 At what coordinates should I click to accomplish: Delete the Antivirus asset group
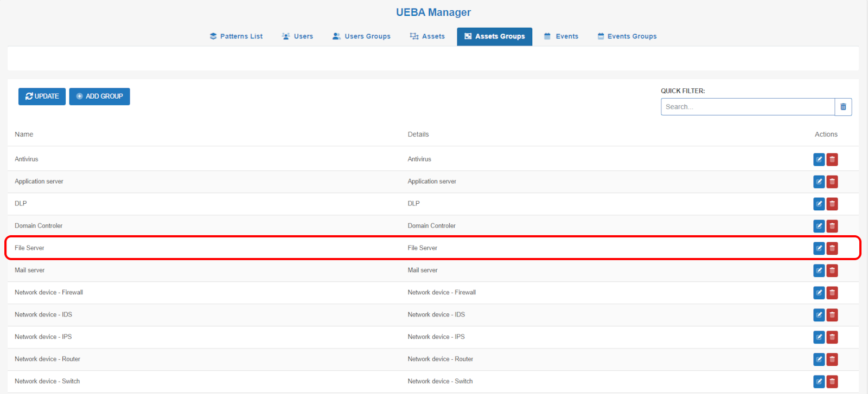coord(832,159)
